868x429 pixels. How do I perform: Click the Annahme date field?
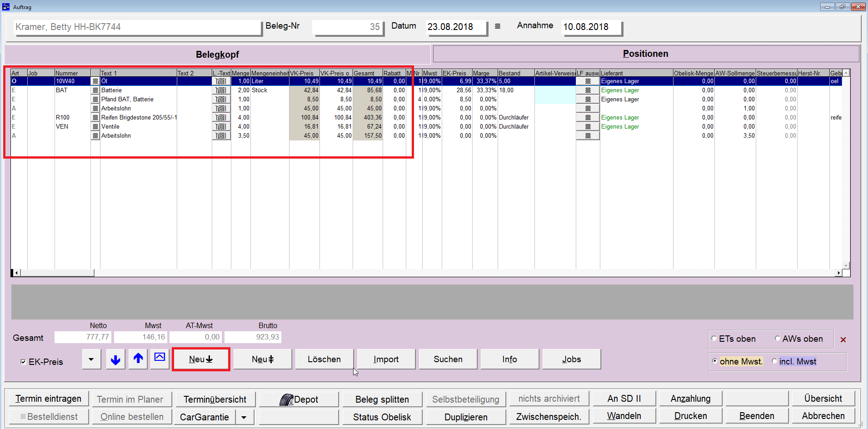pos(591,27)
